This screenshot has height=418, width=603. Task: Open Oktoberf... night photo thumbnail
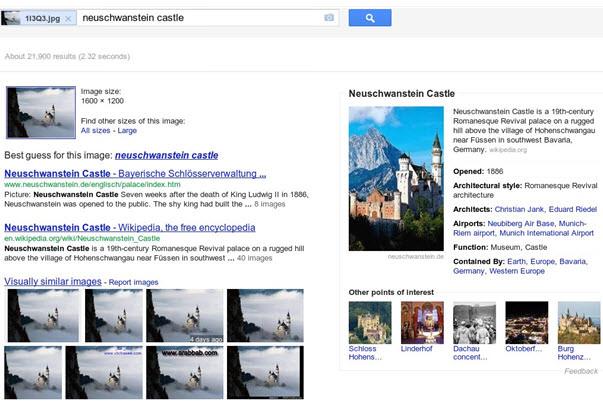[526, 323]
